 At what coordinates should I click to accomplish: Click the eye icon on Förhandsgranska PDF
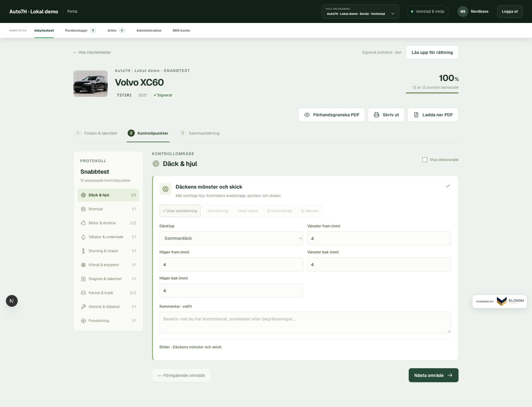pyautogui.click(x=307, y=115)
